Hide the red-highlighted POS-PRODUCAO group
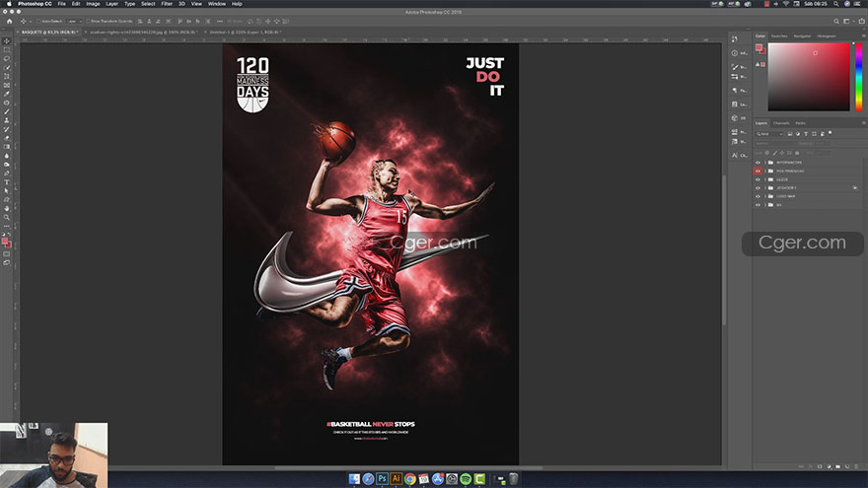The image size is (868, 488). coord(758,171)
